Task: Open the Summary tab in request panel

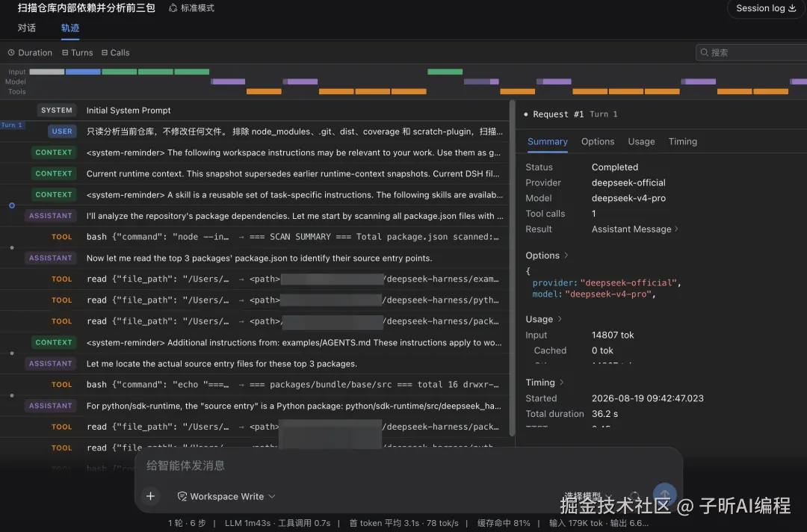Action: point(547,141)
